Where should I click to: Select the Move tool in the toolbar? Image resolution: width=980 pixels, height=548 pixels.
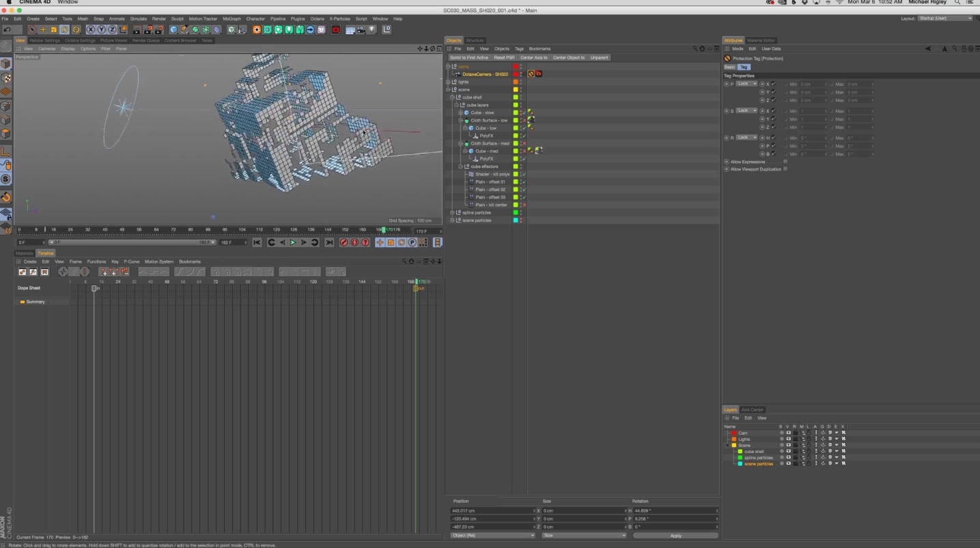(x=43, y=29)
